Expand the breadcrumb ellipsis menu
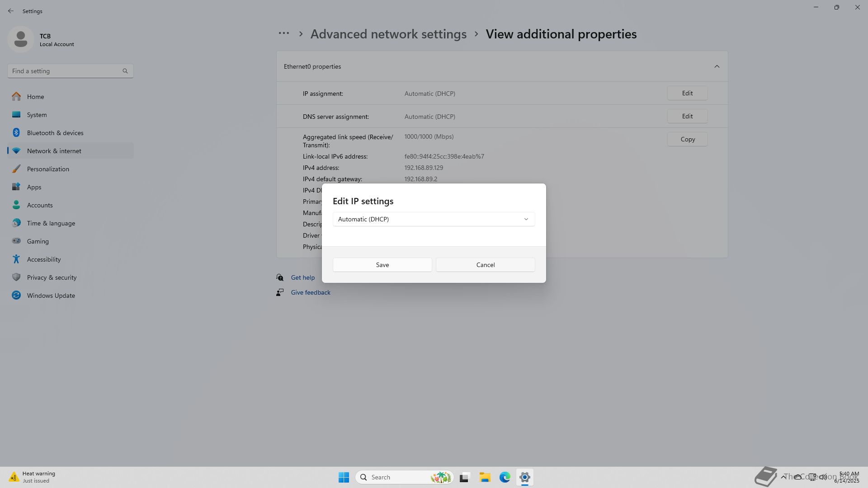 pos(284,33)
